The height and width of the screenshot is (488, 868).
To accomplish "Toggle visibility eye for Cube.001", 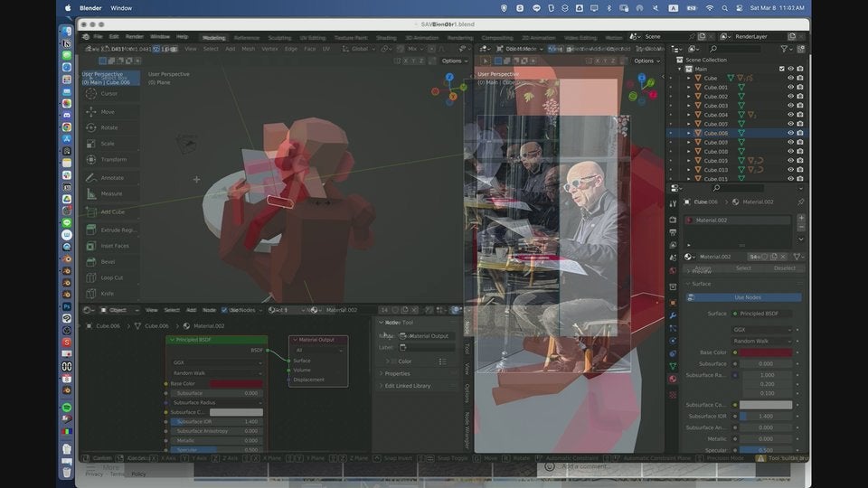I will coord(790,87).
